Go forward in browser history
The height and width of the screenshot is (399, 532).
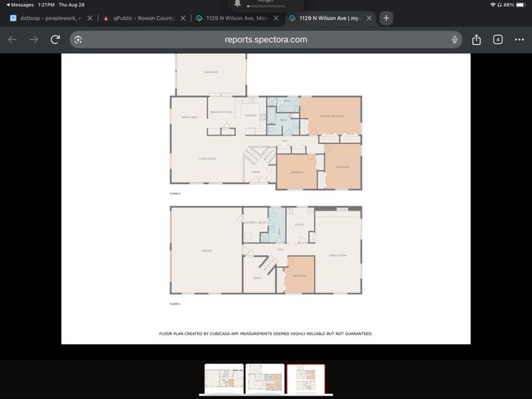tap(33, 39)
